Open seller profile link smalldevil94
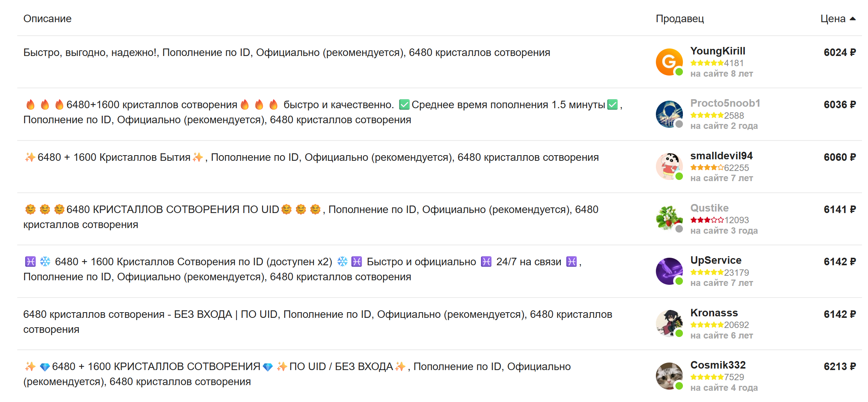 [x=721, y=156]
